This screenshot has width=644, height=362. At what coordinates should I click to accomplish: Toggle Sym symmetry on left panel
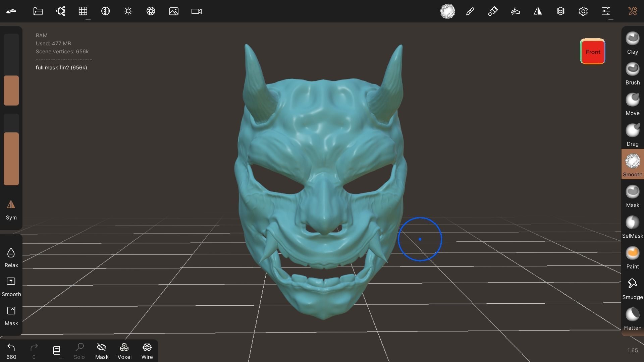11,210
